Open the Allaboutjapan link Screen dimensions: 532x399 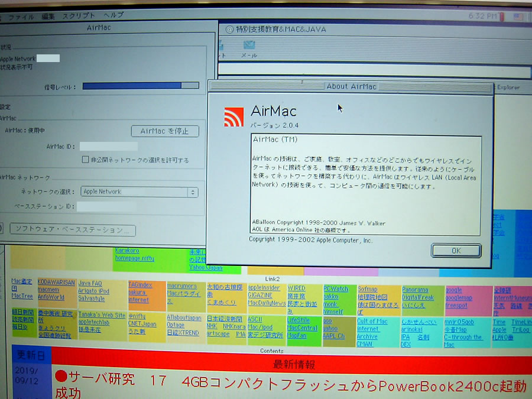(x=184, y=317)
